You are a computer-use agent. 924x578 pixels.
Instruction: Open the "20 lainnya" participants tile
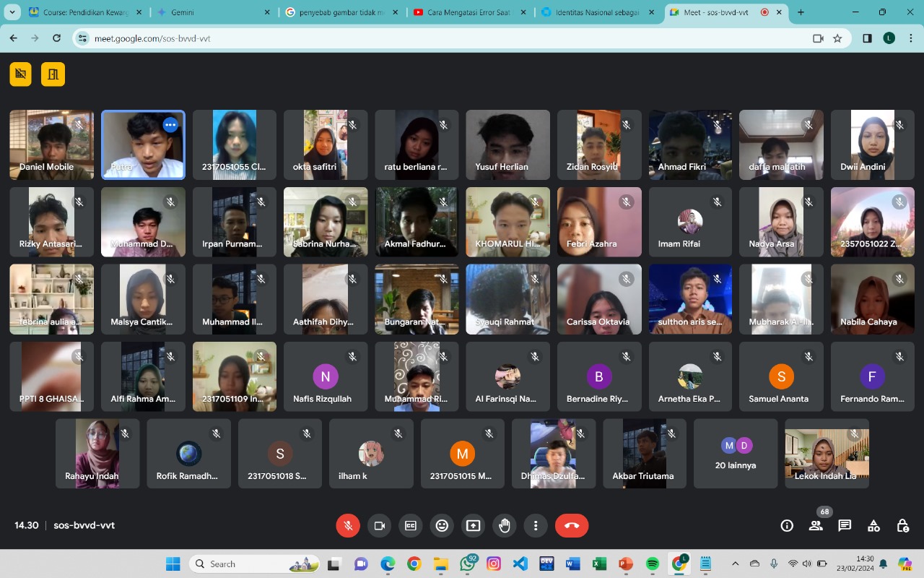tap(736, 454)
